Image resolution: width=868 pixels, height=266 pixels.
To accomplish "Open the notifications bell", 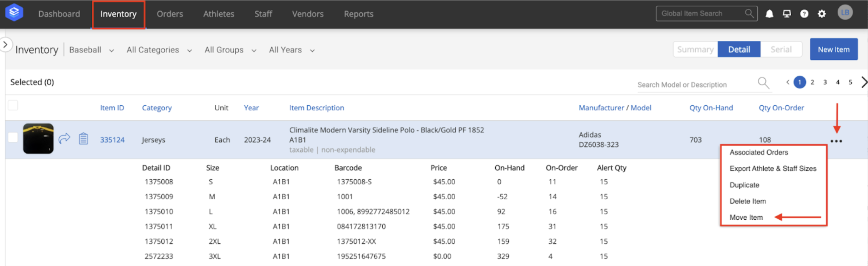I will click(769, 14).
